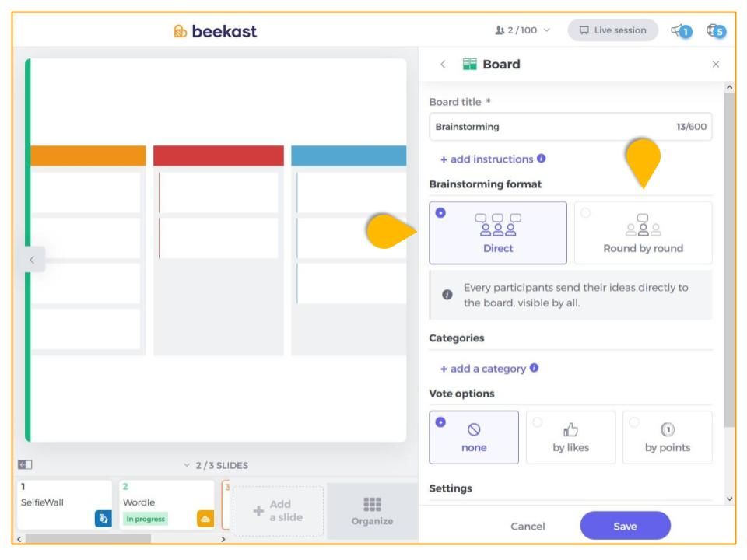
Task: Cancel the board changes
Action: click(528, 527)
